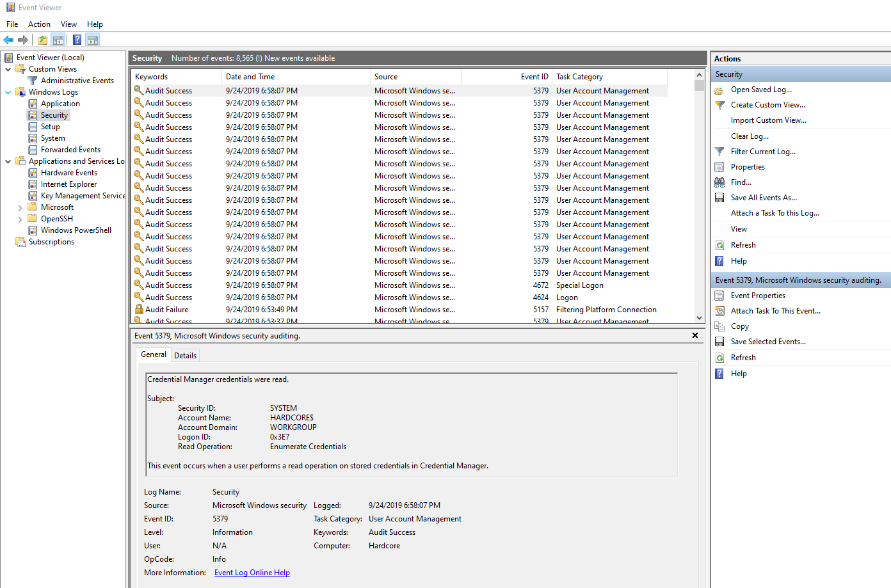Image resolution: width=891 pixels, height=588 pixels.
Task: Toggle the Action pane toolbar icon
Action: coord(93,40)
